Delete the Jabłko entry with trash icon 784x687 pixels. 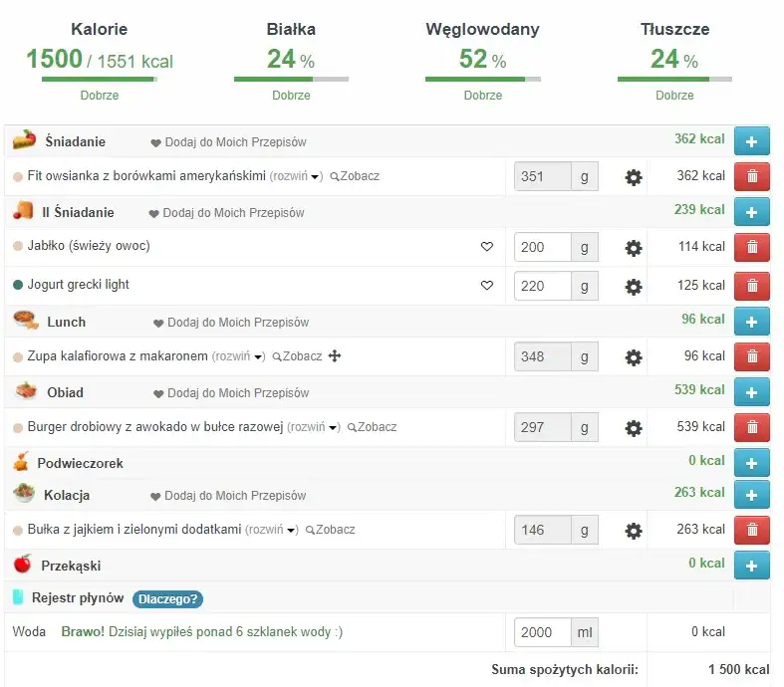(x=751, y=247)
